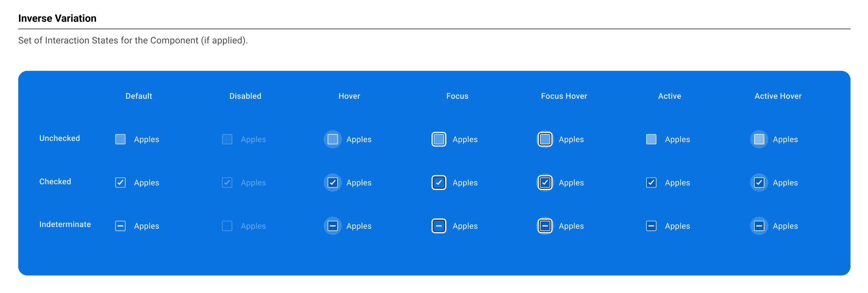Viewport: 868px width, 293px height.
Task: Click the Active indeterminate Apples checkbox
Action: (651, 226)
